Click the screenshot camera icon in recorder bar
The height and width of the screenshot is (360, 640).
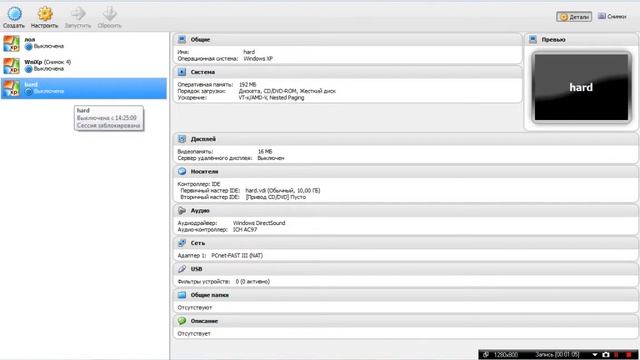(x=606, y=355)
